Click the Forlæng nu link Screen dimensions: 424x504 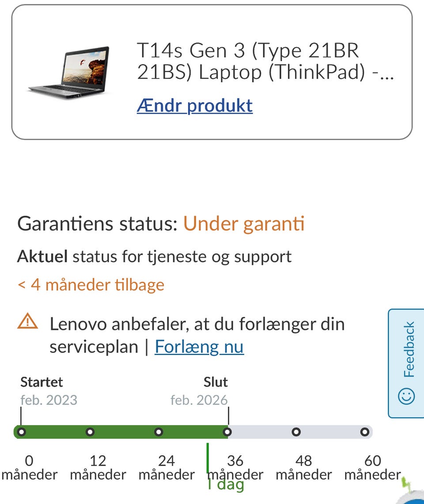click(x=199, y=347)
